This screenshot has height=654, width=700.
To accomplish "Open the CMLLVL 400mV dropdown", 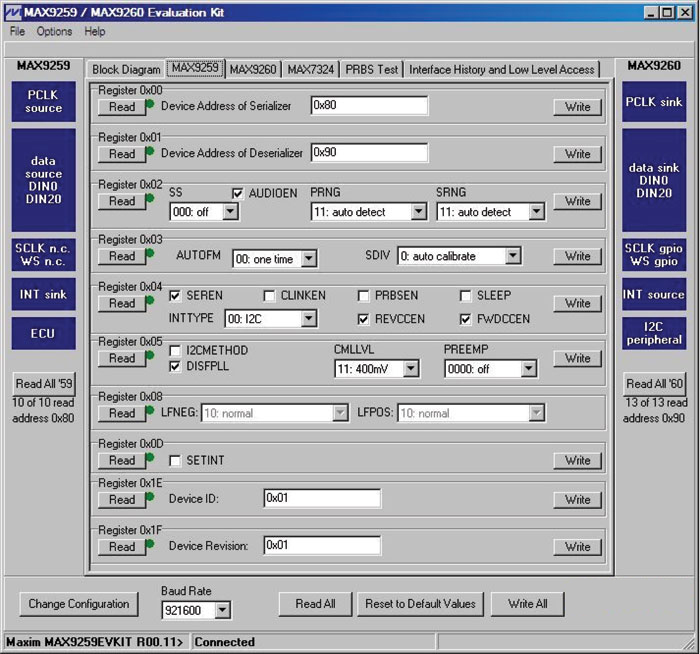I will point(411,369).
